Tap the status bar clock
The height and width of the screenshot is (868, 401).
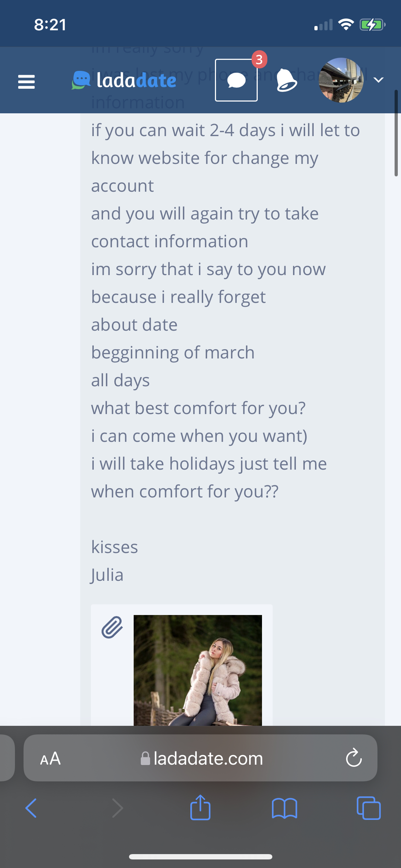[50, 25]
